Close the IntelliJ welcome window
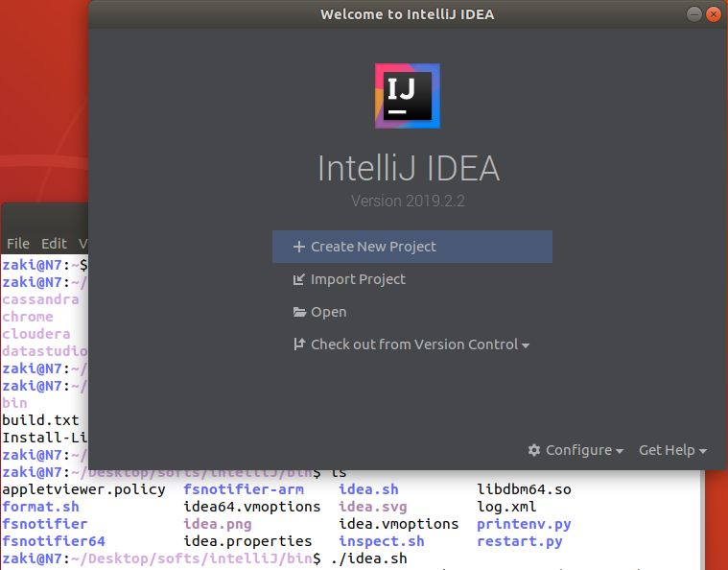This screenshot has height=570, width=728. click(714, 14)
